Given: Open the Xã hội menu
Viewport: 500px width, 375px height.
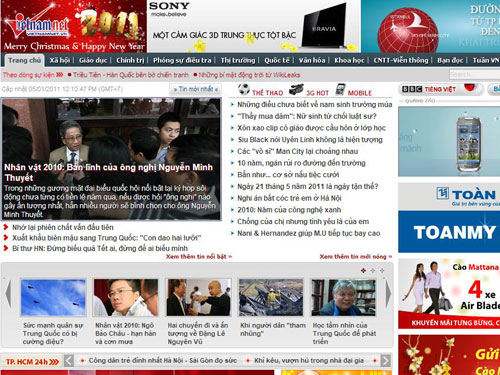Looking at the screenshot, I should point(60,60).
